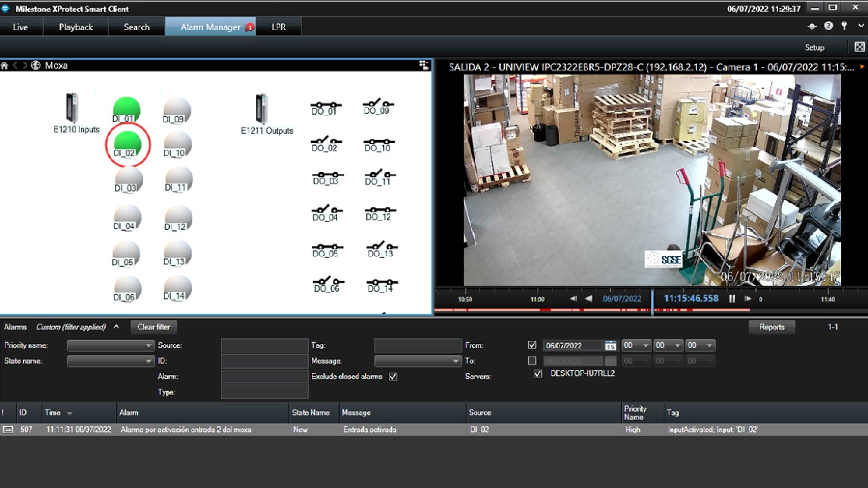Click the map home icon

coord(5,66)
